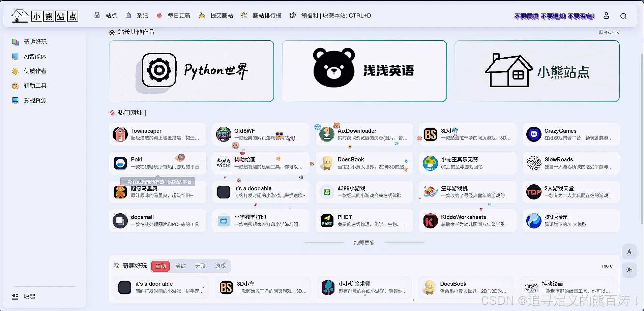Open the 提交趣站 menu item
Viewport: 644px width, 311px height.
click(216, 15)
